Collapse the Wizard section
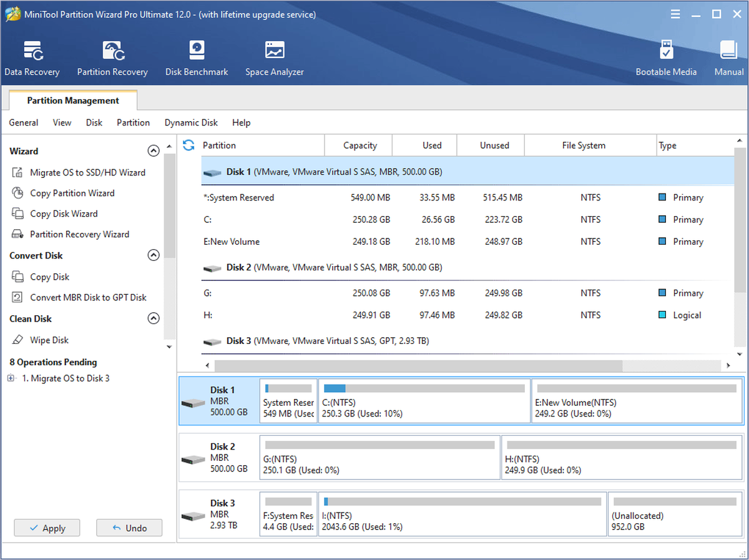Viewport: 749px width, 560px height. pyautogui.click(x=153, y=151)
